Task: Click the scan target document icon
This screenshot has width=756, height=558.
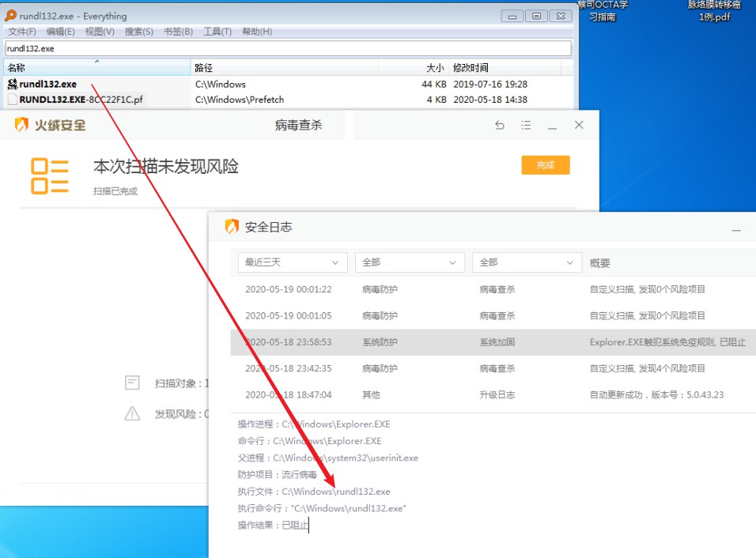Action: 132,383
